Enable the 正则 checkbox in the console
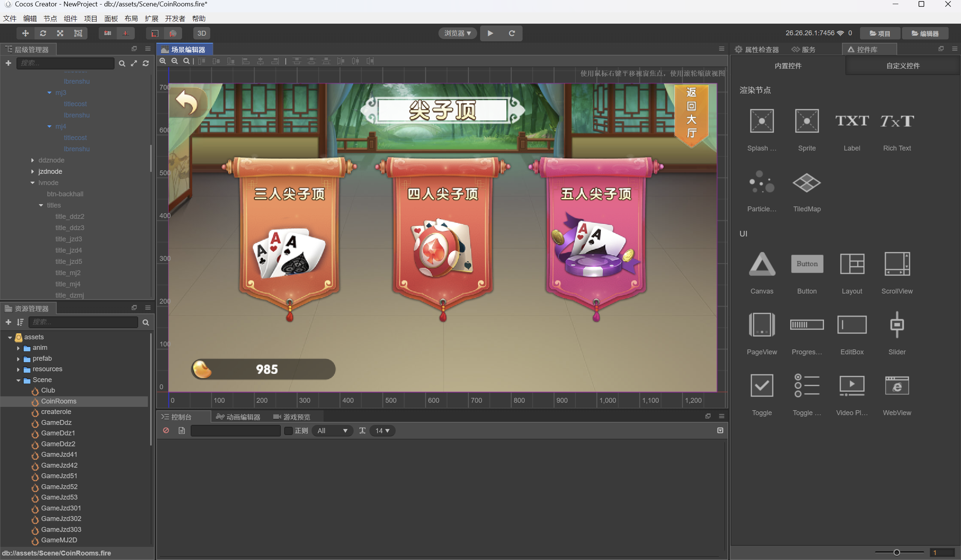Viewport: 961px width, 560px height. click(x=288, y=431)
